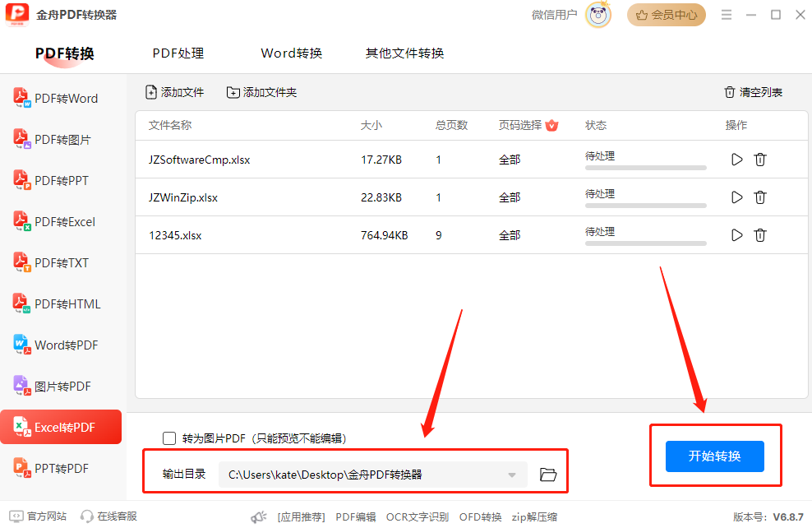Open recommended app PDF编辑
Image resolution: width=812 pixels, height=528 pixels.
tap(356, 516)
